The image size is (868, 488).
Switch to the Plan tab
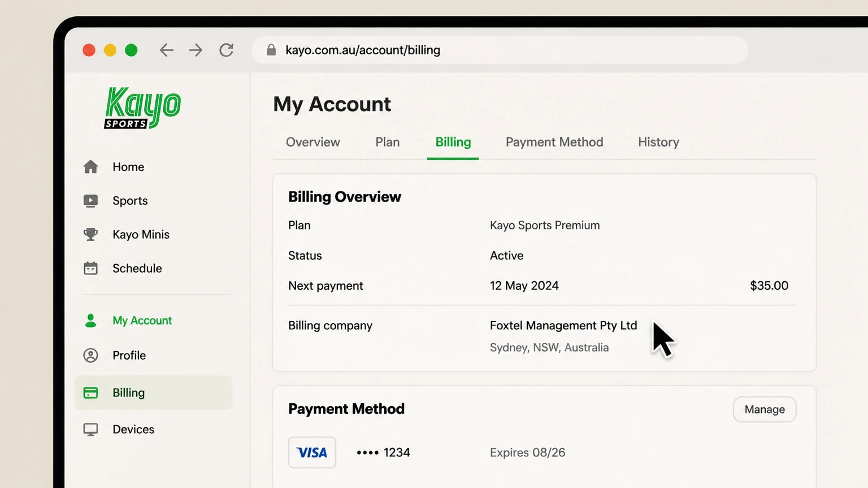pyautogui.click(x=388, y=142)
